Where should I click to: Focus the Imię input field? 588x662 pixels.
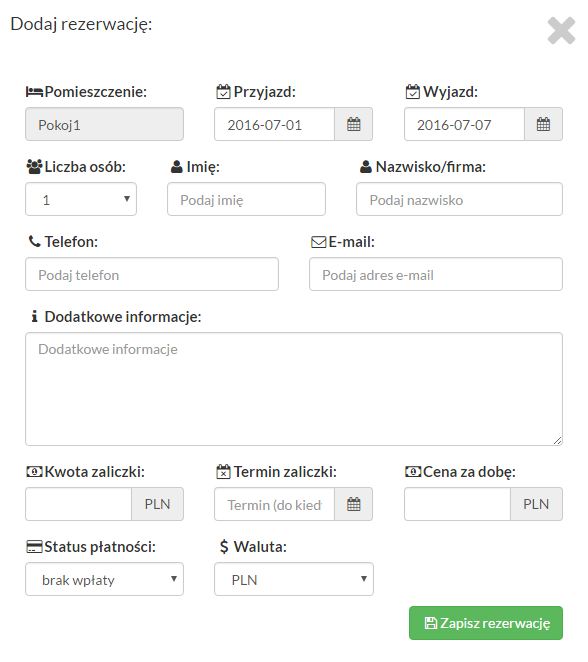247,199
